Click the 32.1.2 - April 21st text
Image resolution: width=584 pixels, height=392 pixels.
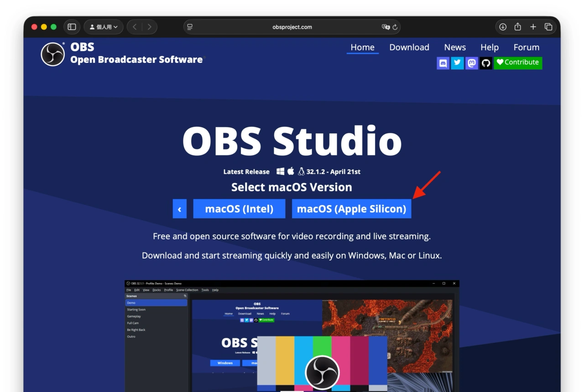click(x=334, y=172)
